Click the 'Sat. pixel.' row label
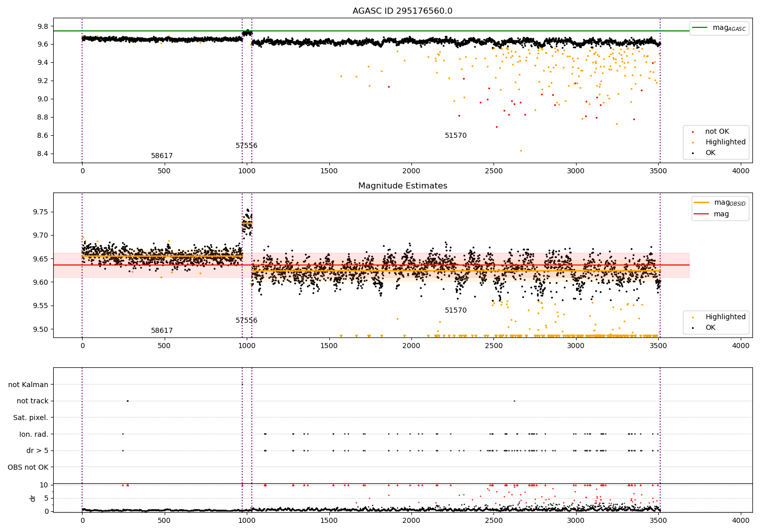760x532 pixels. [30, 418]
